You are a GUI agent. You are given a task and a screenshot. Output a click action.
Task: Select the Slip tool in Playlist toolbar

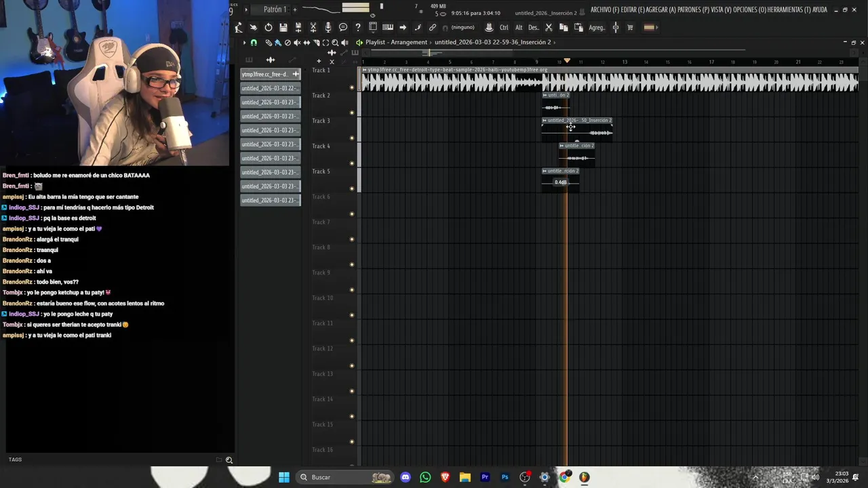pyautogui.click(x=307, y=42)
